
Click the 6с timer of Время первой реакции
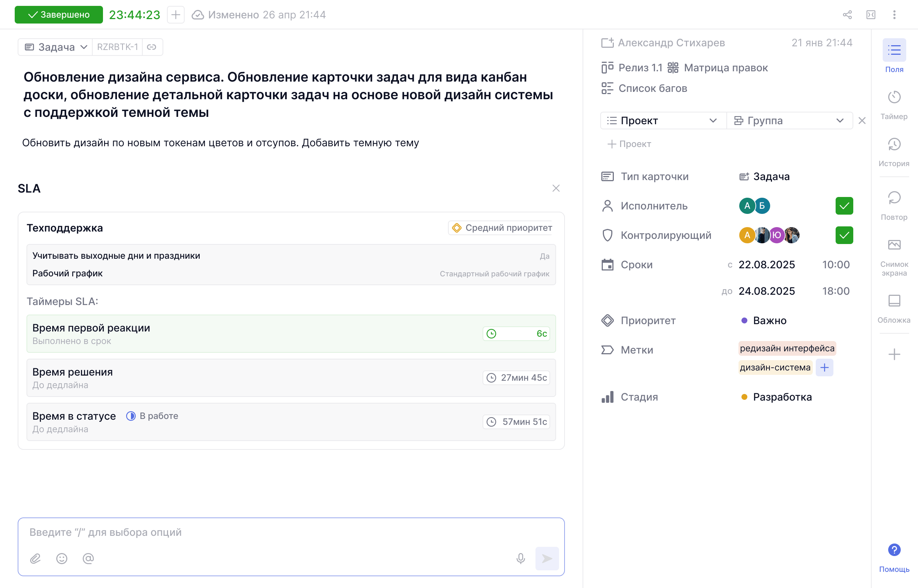[516, 334]
